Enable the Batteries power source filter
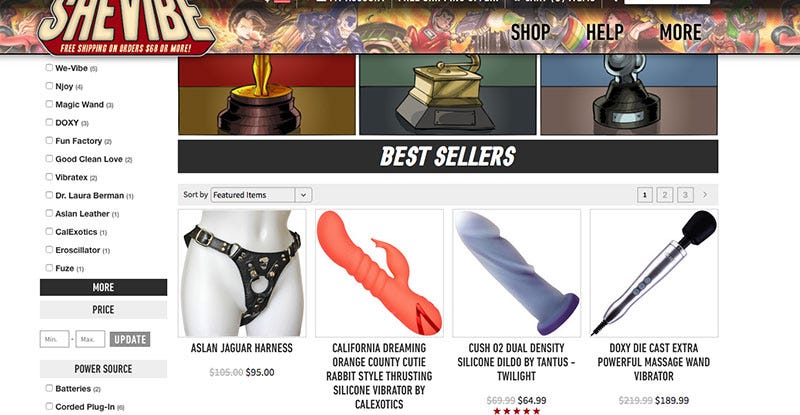Image resolution: width=800 pixels, height=415 pixels. click(x=49, y=388)
